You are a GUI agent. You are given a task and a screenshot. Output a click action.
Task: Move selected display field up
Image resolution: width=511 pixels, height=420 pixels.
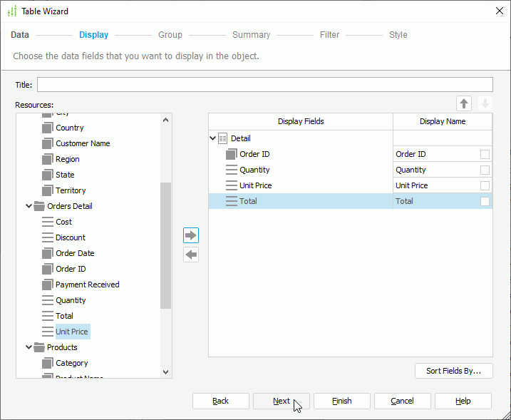pos(464,103)
